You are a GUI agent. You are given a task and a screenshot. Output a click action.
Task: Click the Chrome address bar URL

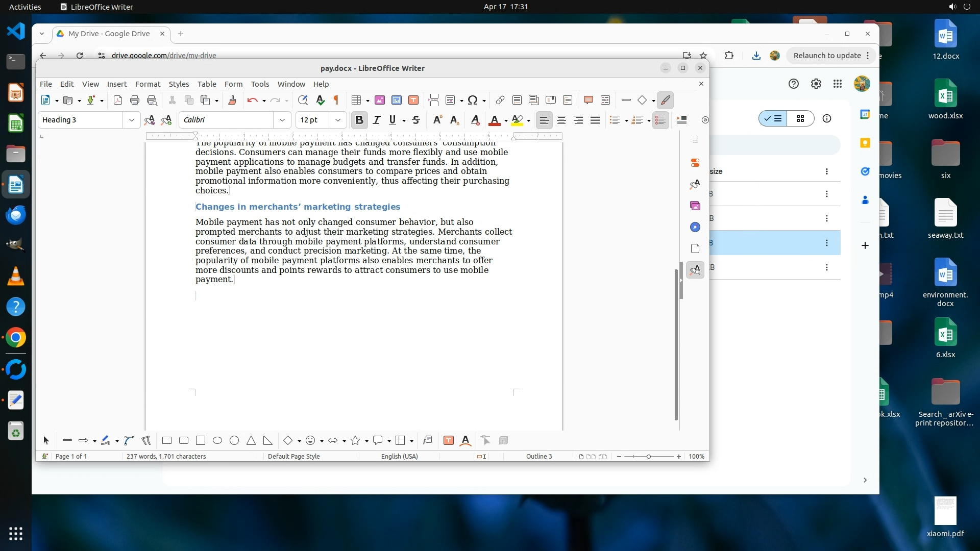pos(164,56)
